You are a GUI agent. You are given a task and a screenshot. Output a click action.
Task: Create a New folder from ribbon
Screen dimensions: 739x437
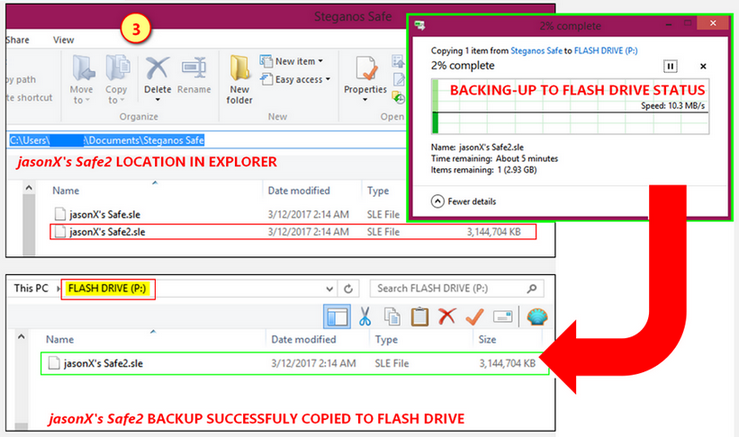point(239,79)
